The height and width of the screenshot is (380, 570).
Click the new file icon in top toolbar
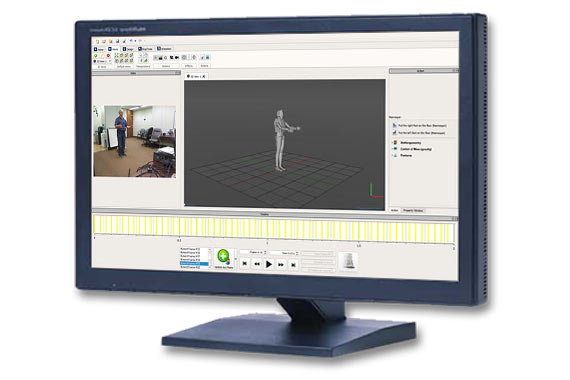(97, 41)
